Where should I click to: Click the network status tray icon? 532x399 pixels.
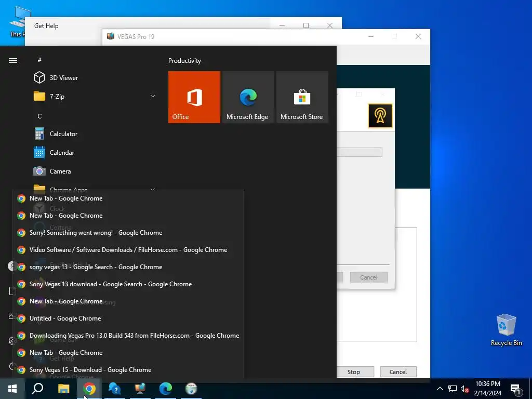click(453, 389)
